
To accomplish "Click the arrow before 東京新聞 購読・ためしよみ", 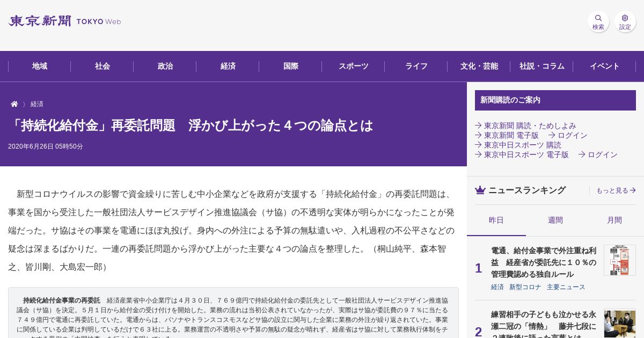I will coord(478,126).
